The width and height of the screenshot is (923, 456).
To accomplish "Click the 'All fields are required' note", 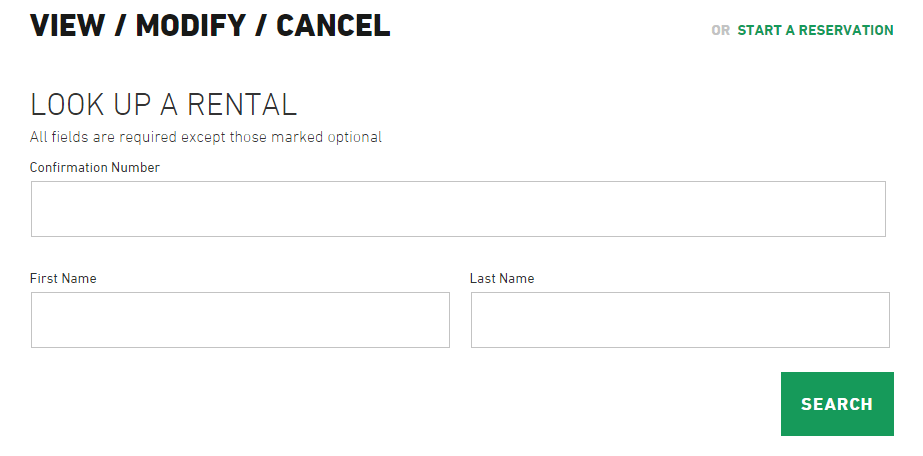I will pos(205,137).
